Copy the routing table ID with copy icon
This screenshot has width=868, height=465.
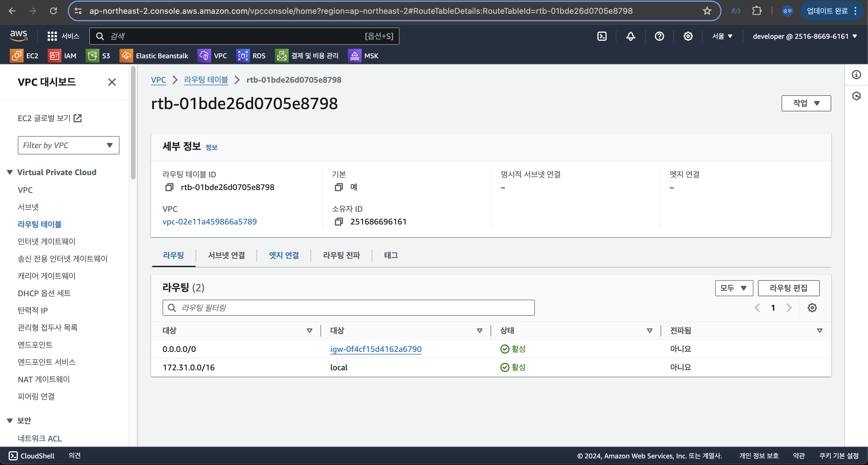(x=169, y=187)
